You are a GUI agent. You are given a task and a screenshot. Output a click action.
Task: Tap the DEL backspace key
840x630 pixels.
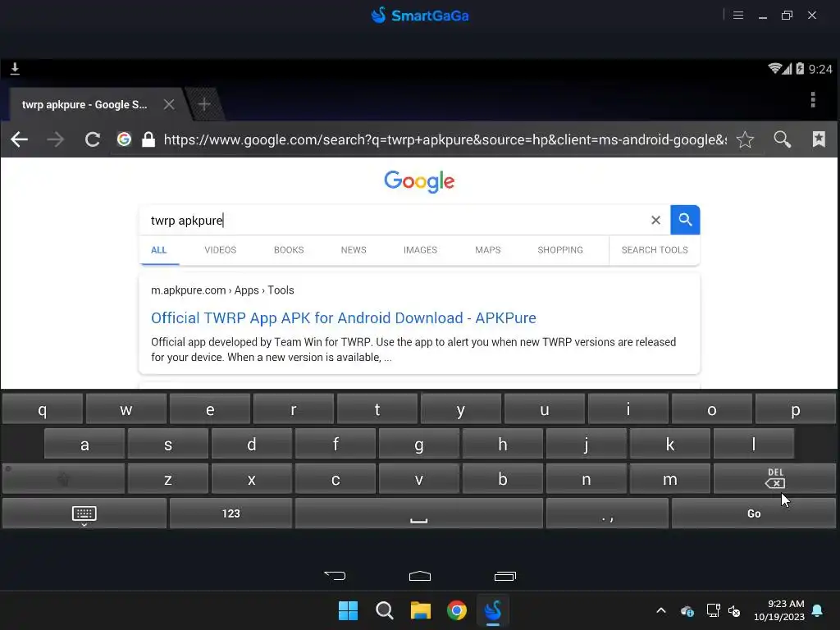pyautogui.click(x=774, y=479)
